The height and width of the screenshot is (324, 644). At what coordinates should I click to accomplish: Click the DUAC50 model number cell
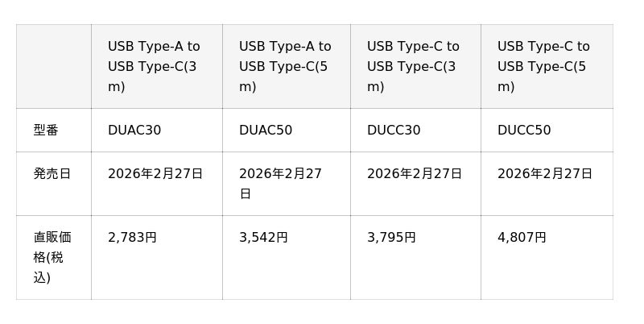coord(266,131)
